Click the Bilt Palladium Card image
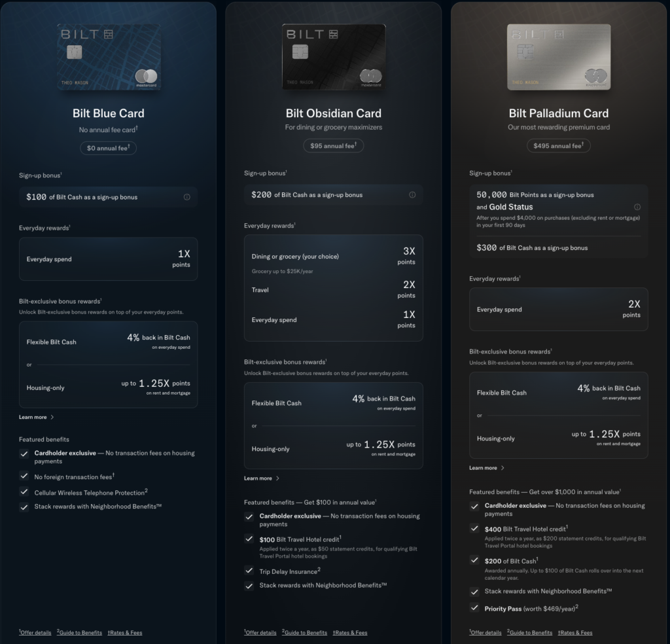Viewport: 670px width, 644px height. coord(559,57)
